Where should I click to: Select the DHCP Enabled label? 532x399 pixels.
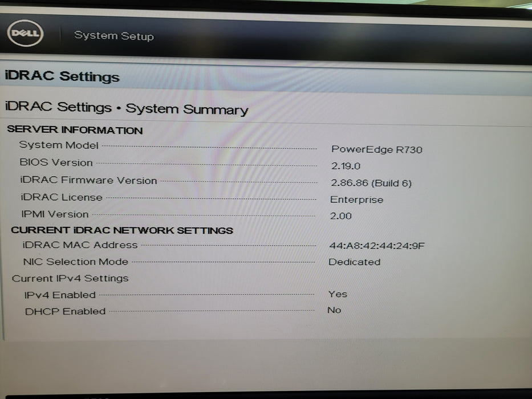point(66,311)
